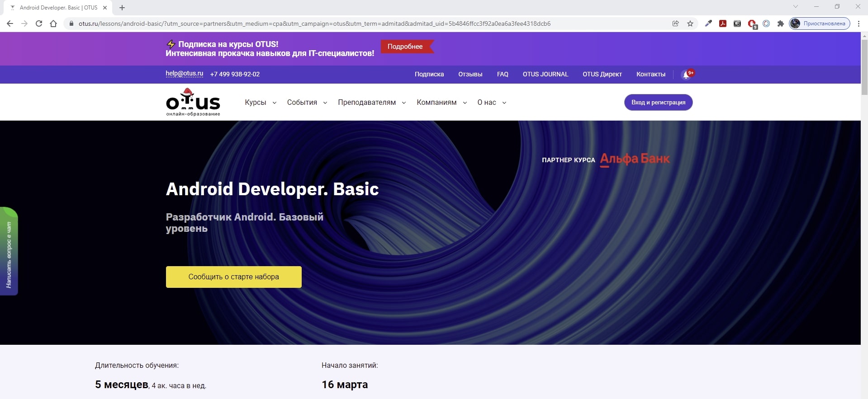Click the lightning bolt icon in banner
868x399 pixels.
click(x=171, y=44)
